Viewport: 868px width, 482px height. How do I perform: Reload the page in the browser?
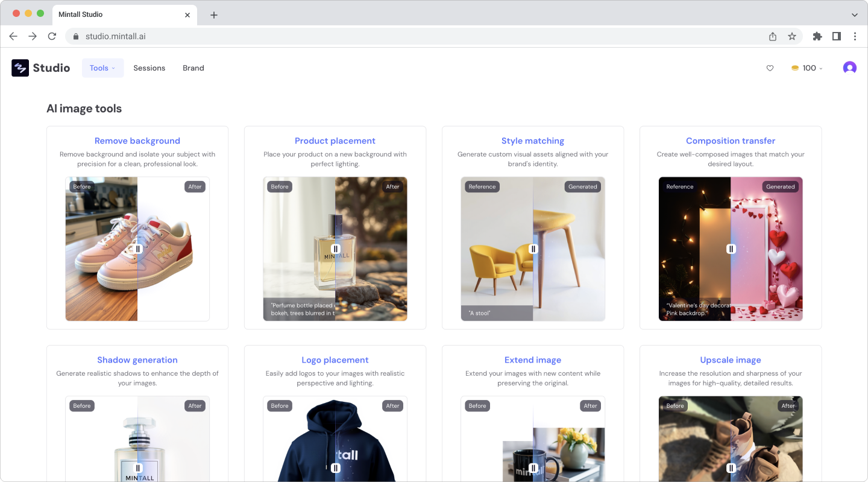(52, 36)
